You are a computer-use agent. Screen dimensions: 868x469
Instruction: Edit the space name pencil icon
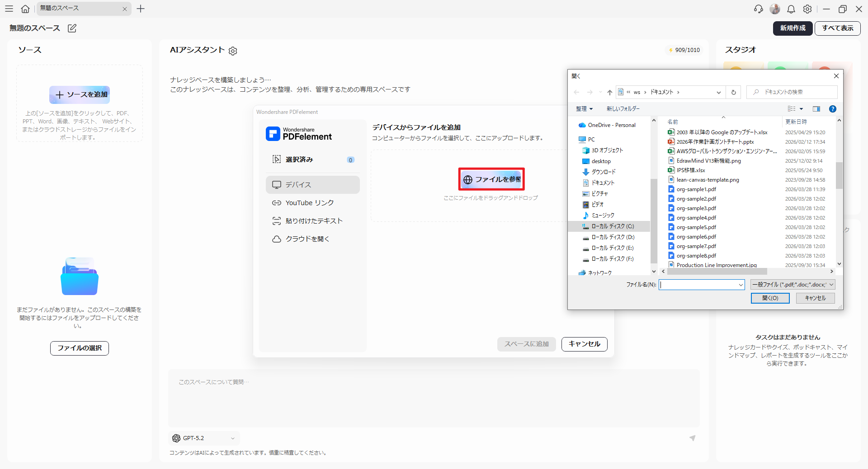pos(72,28)
